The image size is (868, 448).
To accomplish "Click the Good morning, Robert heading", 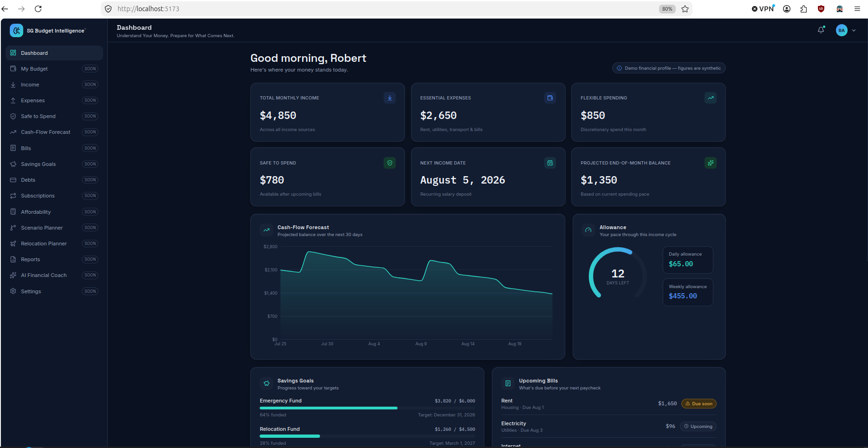I will click(308, 58).
